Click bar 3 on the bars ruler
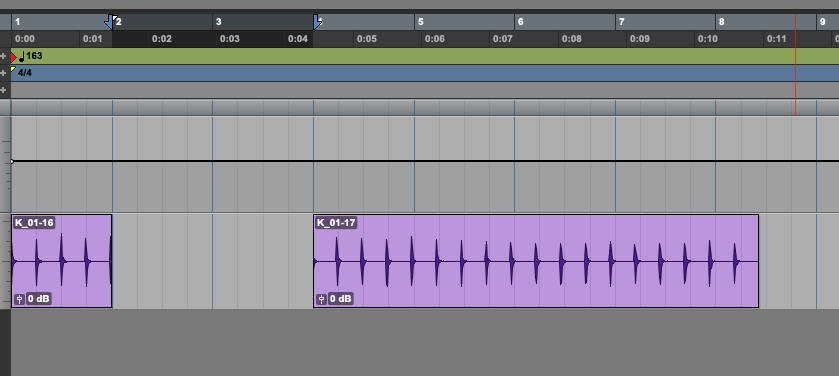The width and height of the screenshot is (839, 376). click(218, 22)
